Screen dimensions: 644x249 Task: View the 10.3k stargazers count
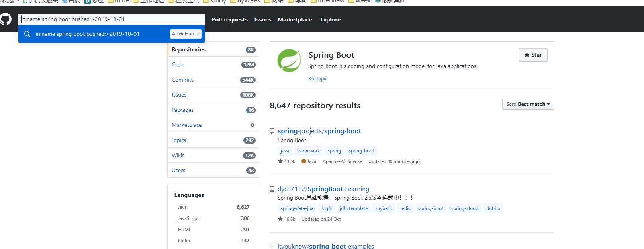coord(286,219)
